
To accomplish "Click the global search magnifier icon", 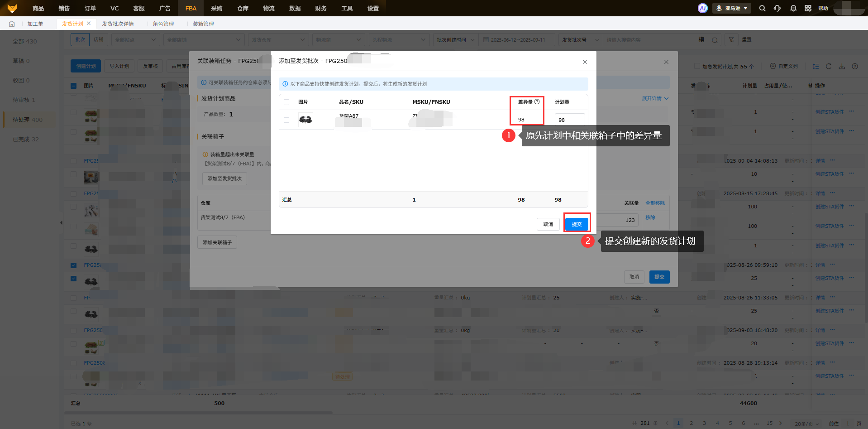I will 762,8.
